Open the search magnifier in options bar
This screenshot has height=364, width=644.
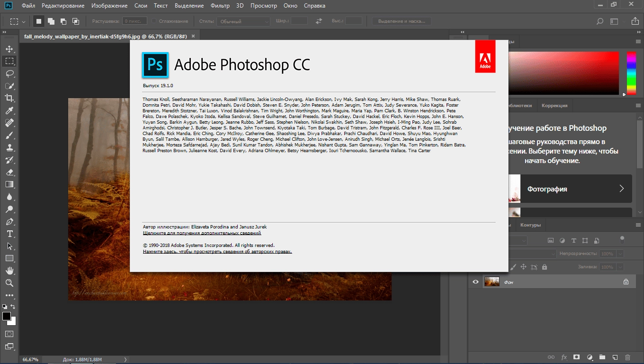(600, 21)
